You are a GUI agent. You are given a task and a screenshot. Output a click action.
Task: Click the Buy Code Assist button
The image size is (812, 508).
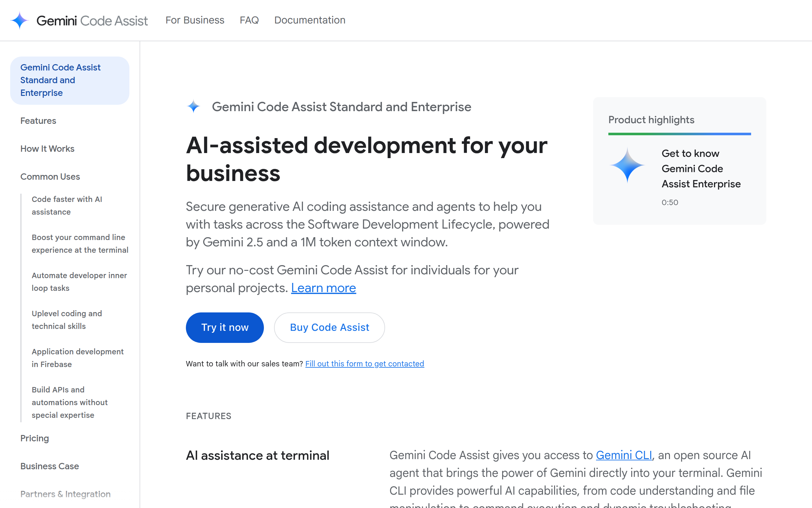click(329, 327)
